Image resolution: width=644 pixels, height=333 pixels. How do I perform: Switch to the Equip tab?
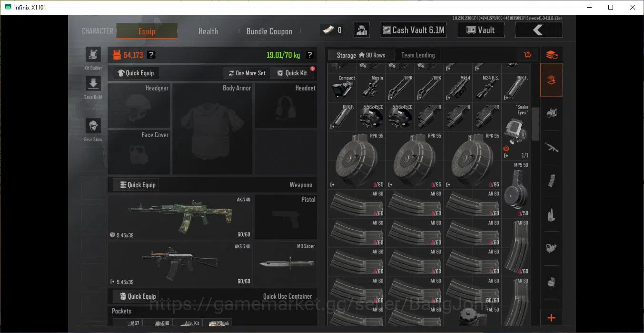[x=147, y=31]
